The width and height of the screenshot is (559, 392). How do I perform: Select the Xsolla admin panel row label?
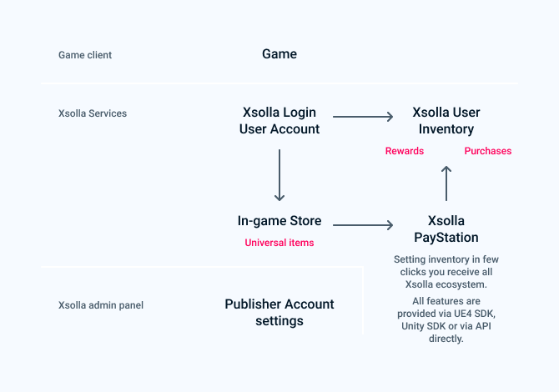tap(101, 305)
